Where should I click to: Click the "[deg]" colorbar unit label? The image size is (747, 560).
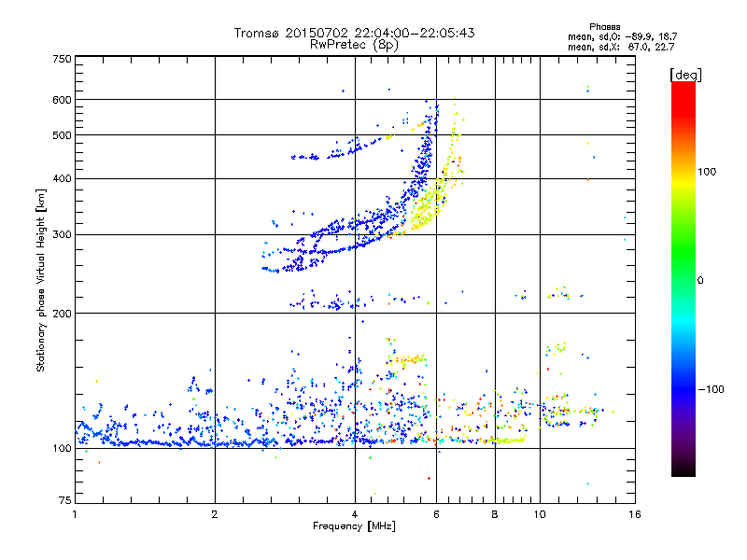tap(685, 75)
